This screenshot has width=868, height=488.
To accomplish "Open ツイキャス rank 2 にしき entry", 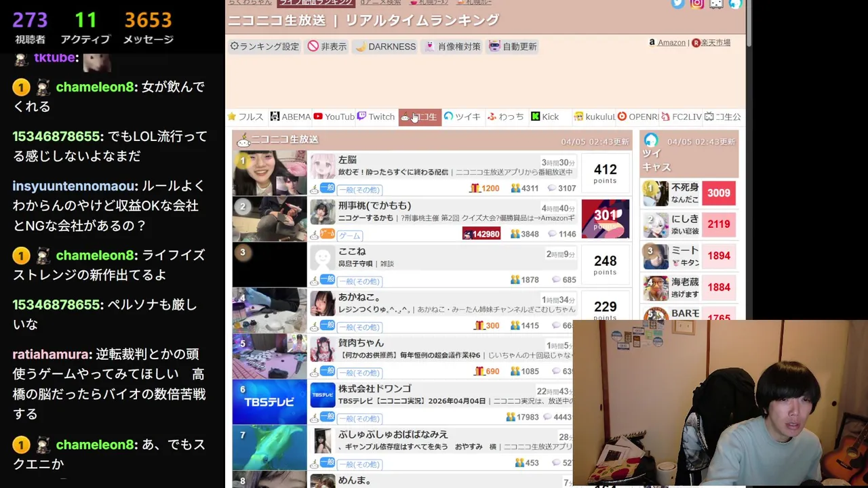I will [x=690, y=224].
